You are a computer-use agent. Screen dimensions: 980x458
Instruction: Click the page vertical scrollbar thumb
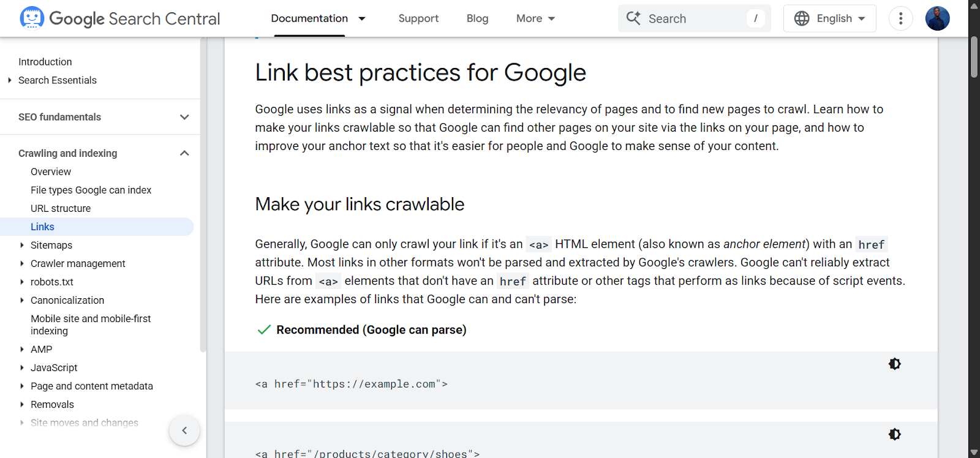(974, 57)
